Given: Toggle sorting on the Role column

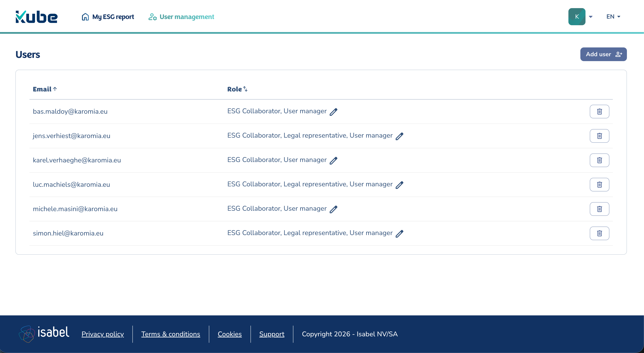Looking at the screenshot, I should pyautogui.click(x=246, y=89).
